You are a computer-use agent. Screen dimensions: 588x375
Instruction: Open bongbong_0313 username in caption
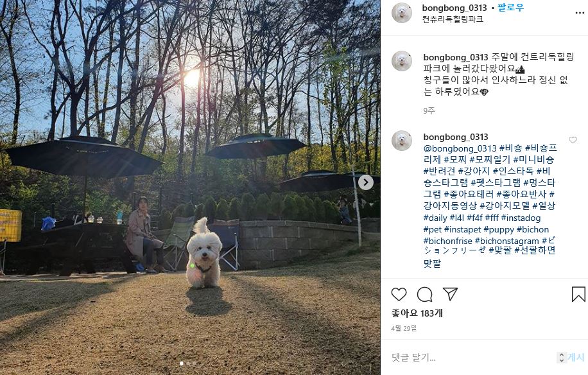coord(456,57)
